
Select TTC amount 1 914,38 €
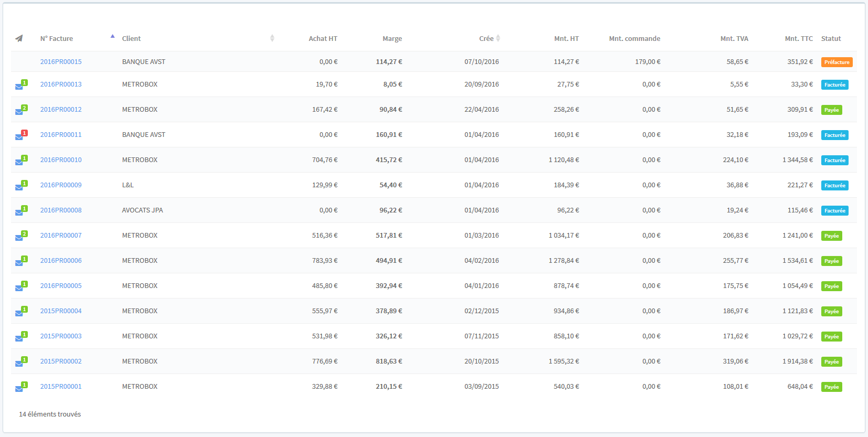click(798, 361)
